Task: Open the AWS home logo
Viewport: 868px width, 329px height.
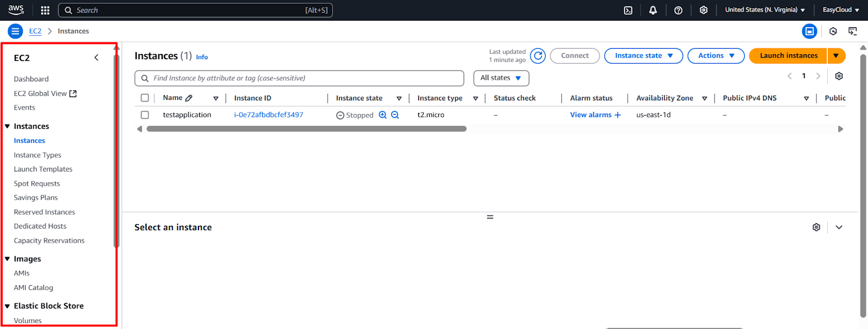Action: click(x=16, y=10)
